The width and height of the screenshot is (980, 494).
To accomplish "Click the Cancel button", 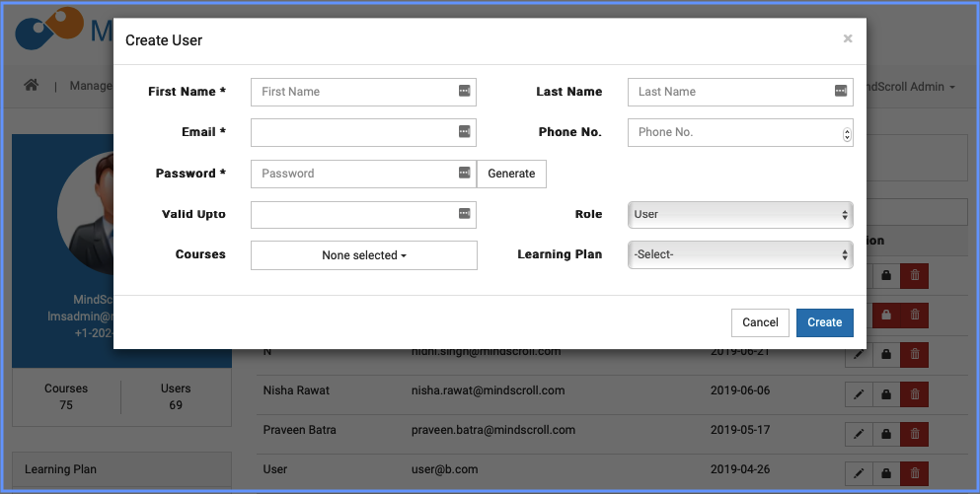I will pyautogui.click(x=760, y=322).
